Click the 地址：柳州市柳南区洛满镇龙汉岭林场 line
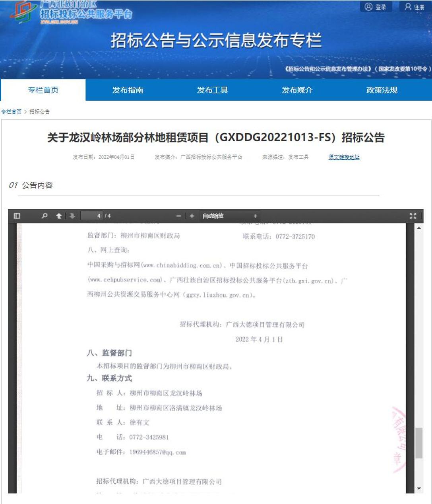Viewport: 432px width, 504px height. click(x=159, y=408)
